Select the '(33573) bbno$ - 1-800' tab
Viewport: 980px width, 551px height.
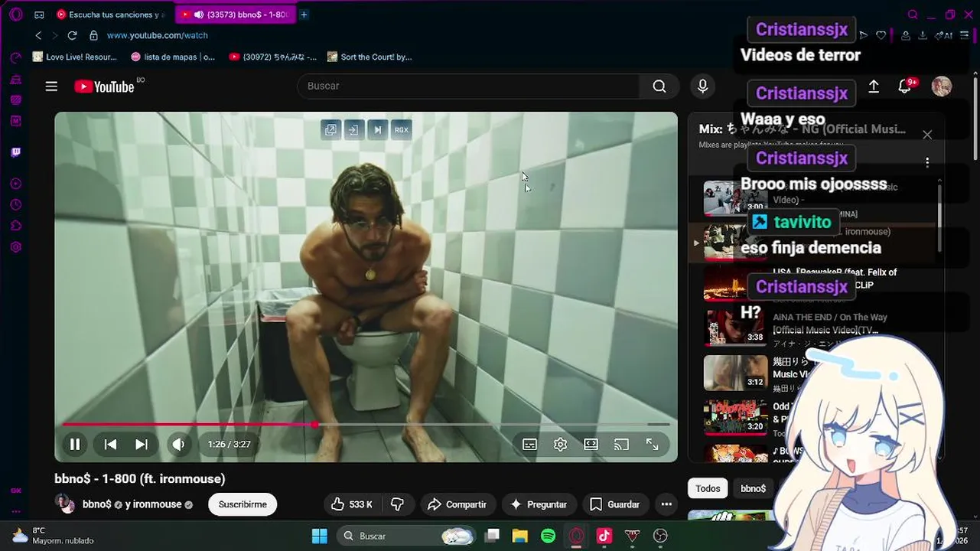coord(234,15)
